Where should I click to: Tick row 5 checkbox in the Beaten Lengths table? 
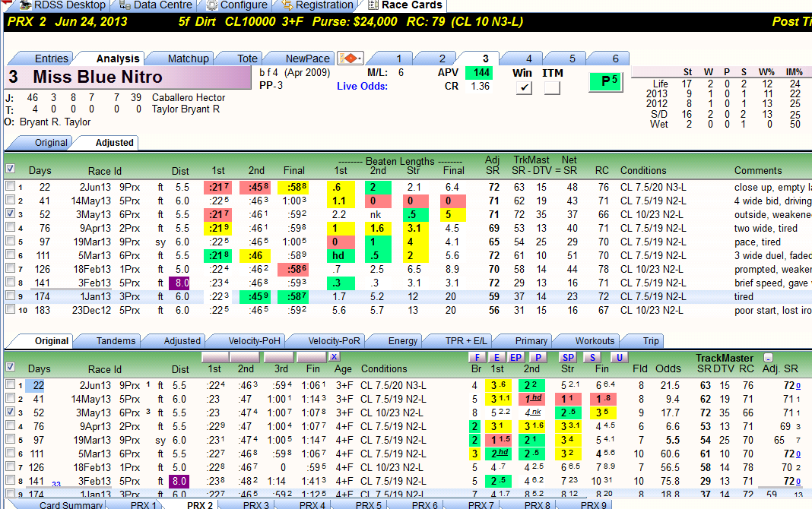coord(10,241)
